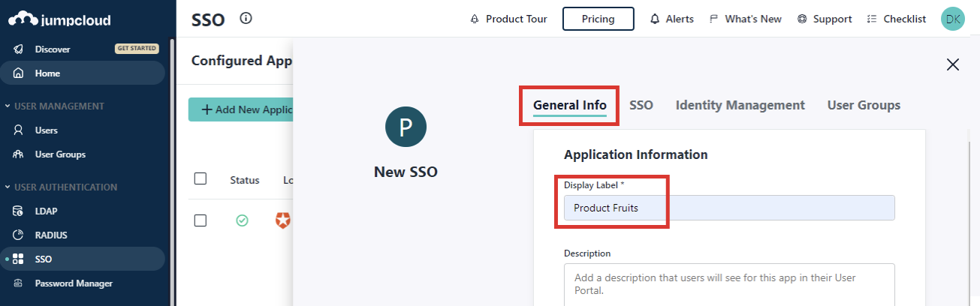Click the LDAP icon

click(x=19, y=211)
